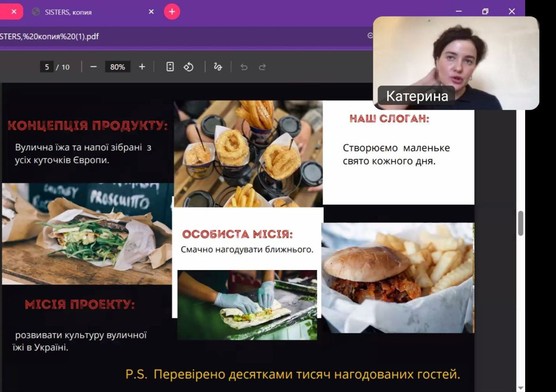Image resolution: width=556 pixels, height=392 pixels.
Task: Close the 'SISTERS, копия' tab
Action: click(151, 12)
